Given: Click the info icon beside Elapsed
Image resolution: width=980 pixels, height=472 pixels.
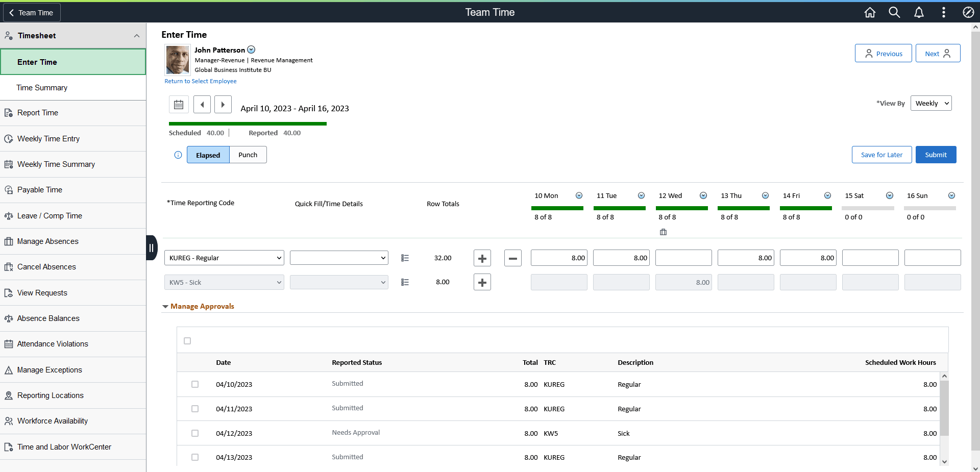Looking at the screenshot, I should coord(178,155).
